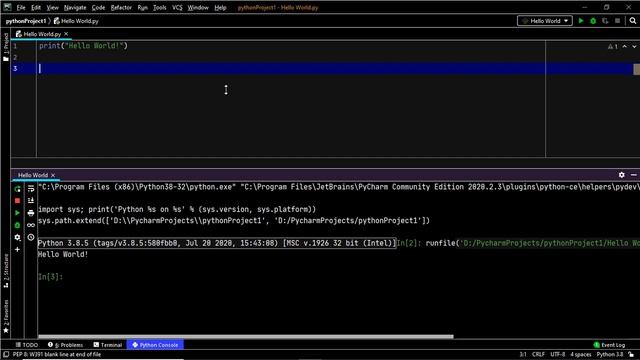640x360 pixels.
Task: Click the In[3] console input prompt
Action: point(50,277)
